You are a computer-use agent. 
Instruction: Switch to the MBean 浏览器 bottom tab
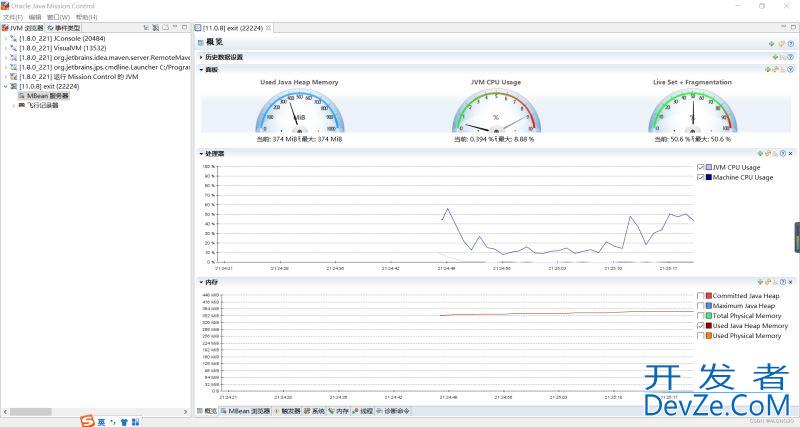245,411
